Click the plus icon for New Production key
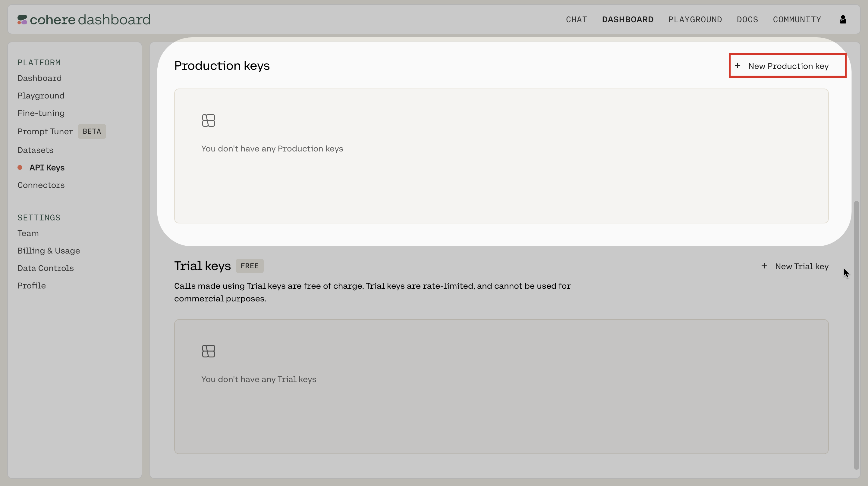The height and width of the screenshot is (486, 868). pyautogui.click(x=737, y=66)
